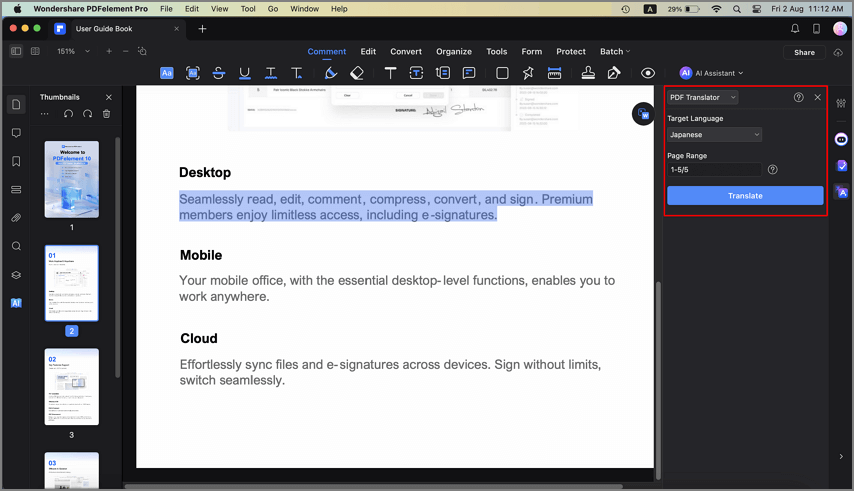Screen dimensions: 854x491
Task: Switch to the Form tab
Action: (532, 51)
